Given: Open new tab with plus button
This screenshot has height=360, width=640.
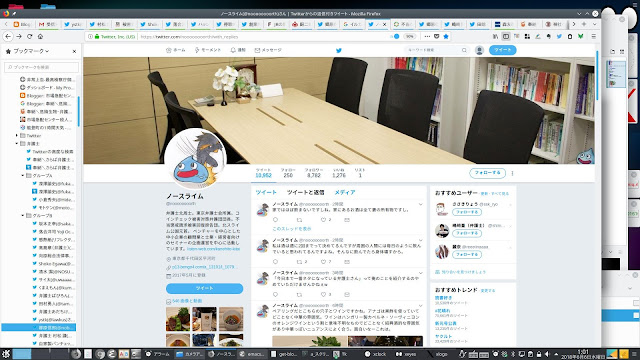Looking at the screenshot, I should [584, 24].
